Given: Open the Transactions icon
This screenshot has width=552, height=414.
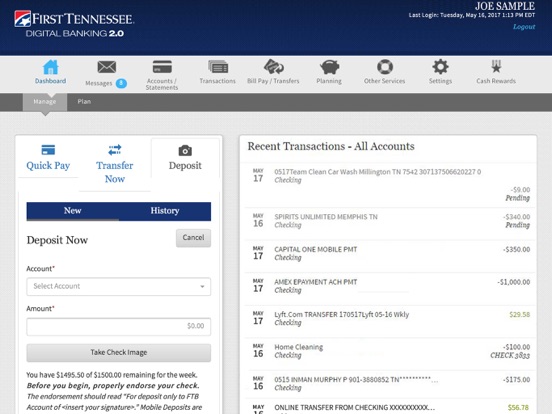Looking at the screenshot, I should tap(218, 67).
